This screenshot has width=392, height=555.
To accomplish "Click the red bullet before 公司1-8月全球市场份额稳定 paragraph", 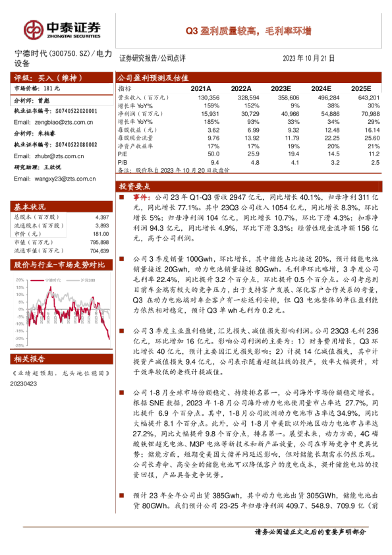I will click(122, 393).
